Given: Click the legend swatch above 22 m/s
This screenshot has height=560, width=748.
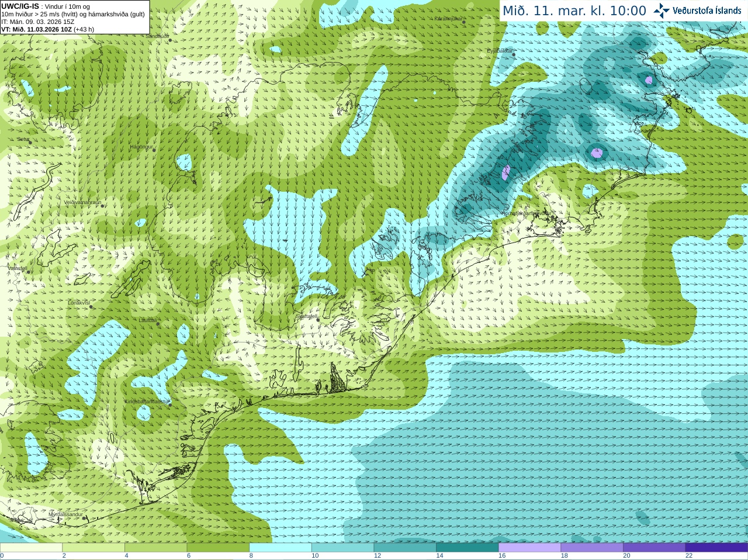Looking at the screenshot, I should tap(716, 548).
